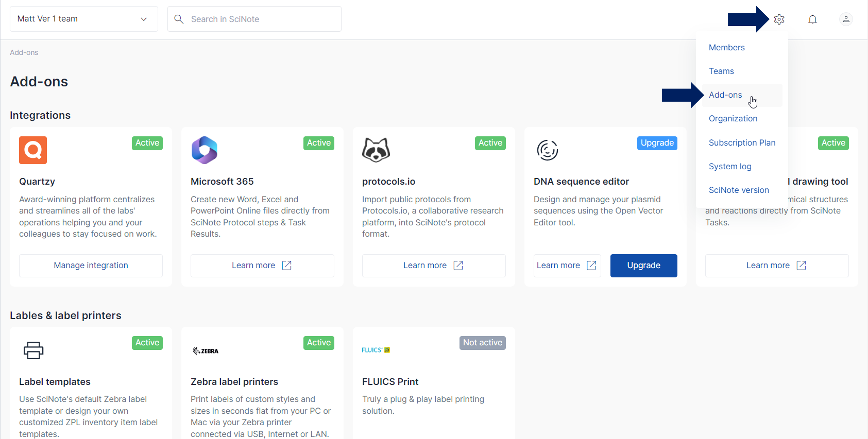Select Members from settings menu
Screen dimensions: 868x439
pyautogui.click(x=727, y=47)
